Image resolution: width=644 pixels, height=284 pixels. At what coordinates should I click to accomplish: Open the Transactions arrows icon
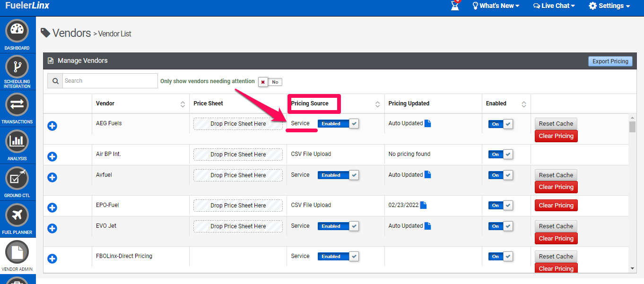click(x=17, y=104)
